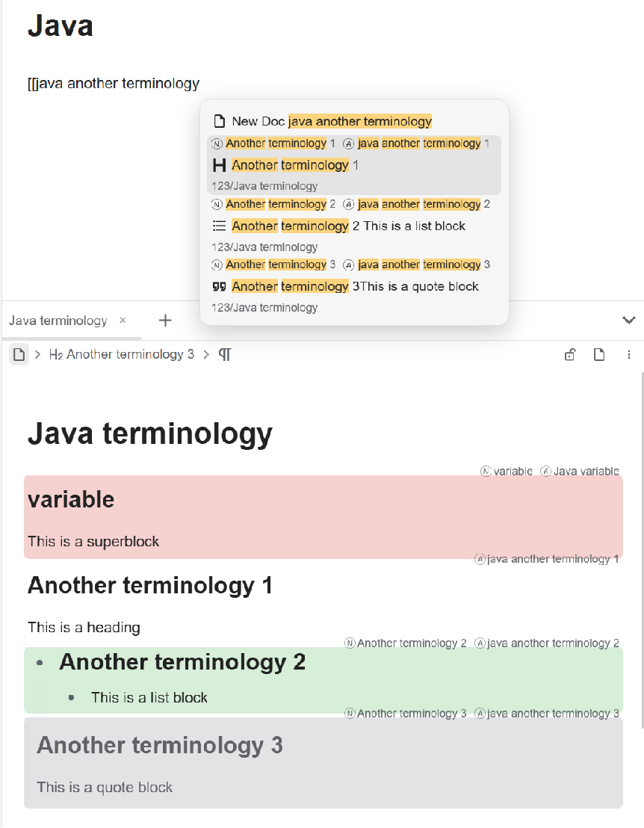Switch to the Java terminology tab
This screenshot has height=828, width=644.
[58, 321]
